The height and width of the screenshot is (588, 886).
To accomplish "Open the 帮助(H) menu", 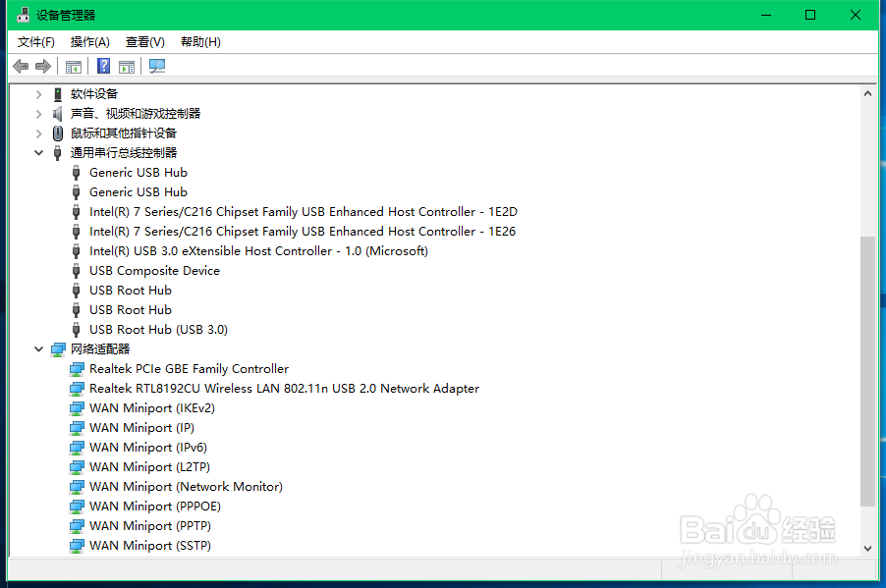I will 200,42.
